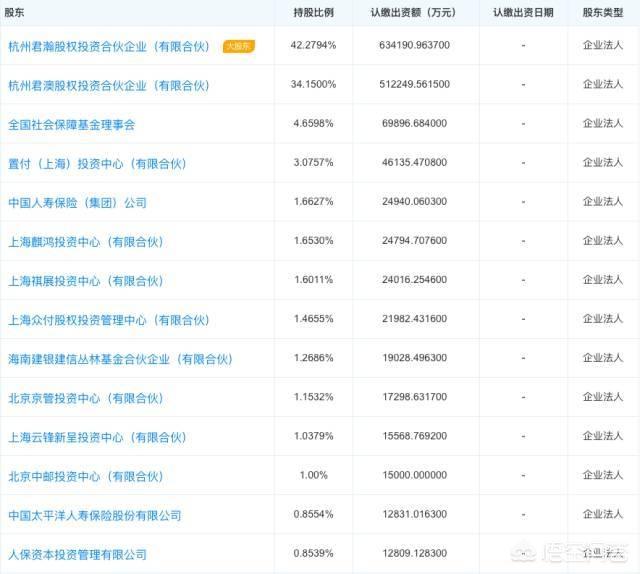Select the 15568.769200 amount cell
This screenshot has height=574, width=640.
pyautogui.click(x=414, y=436)
